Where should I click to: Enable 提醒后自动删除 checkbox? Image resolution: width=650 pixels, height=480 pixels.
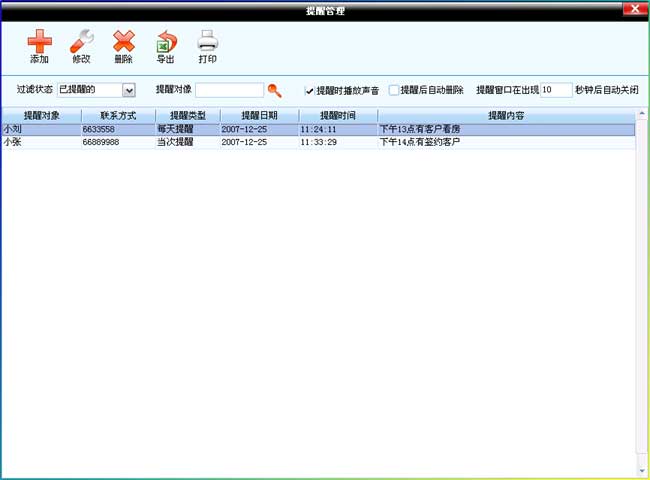point(394,90)
